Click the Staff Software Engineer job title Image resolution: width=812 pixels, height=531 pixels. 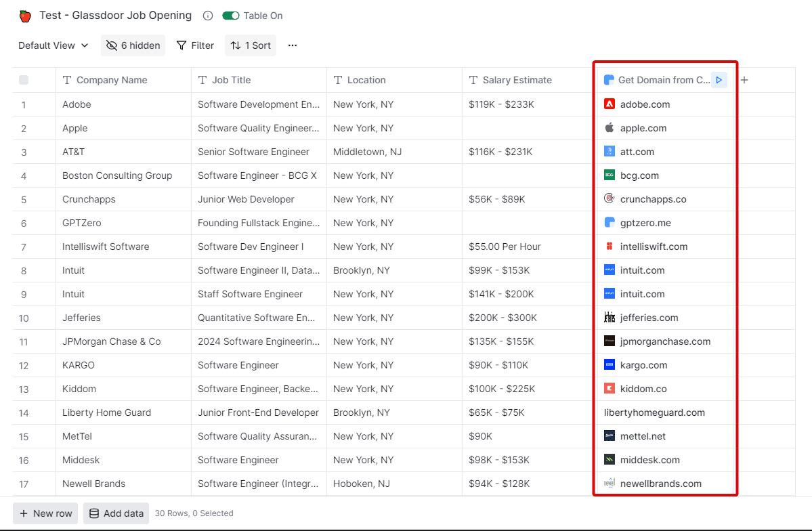[x=259, y=294]
